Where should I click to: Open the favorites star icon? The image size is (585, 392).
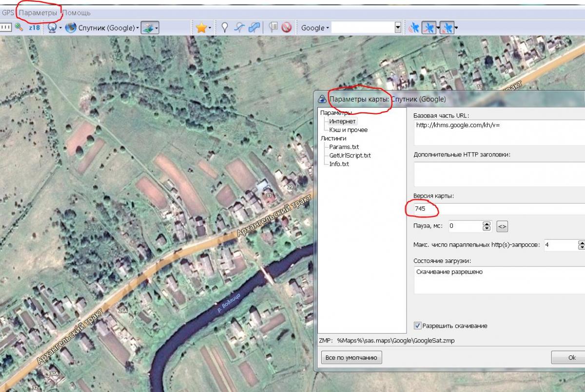pyautogui.click(x=201, y=28)
